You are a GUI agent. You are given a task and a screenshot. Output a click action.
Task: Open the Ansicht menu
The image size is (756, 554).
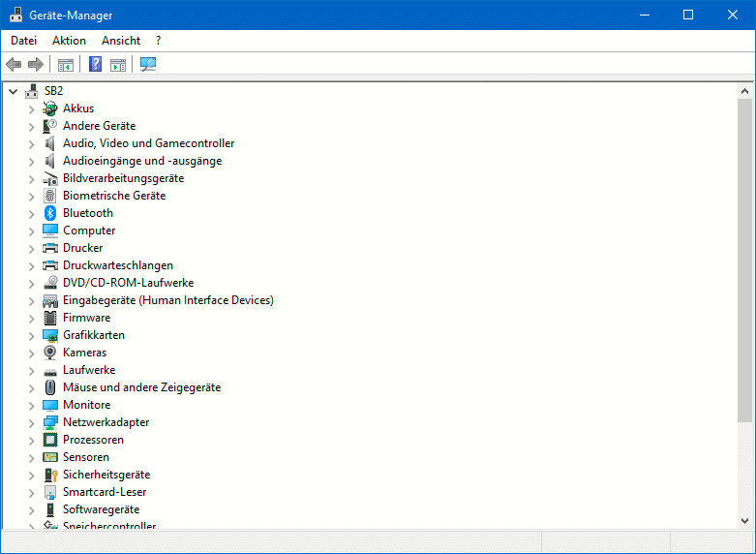point(121,41)
